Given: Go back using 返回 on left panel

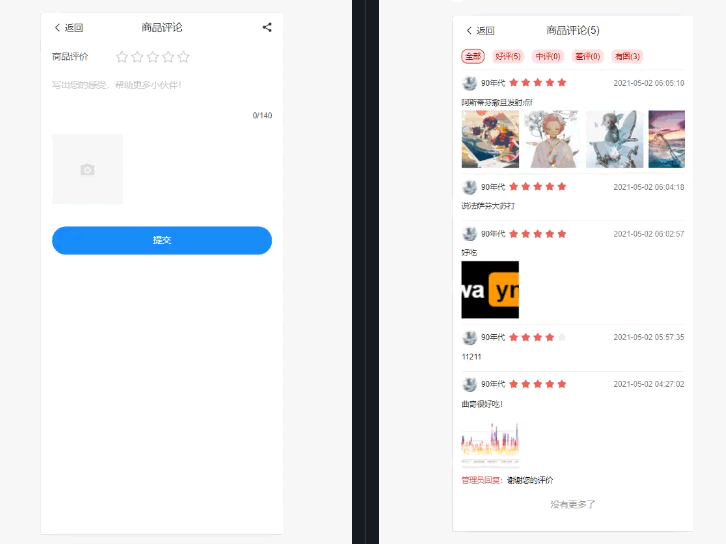Looking at the screenshot, I should (x=69, y=28).
